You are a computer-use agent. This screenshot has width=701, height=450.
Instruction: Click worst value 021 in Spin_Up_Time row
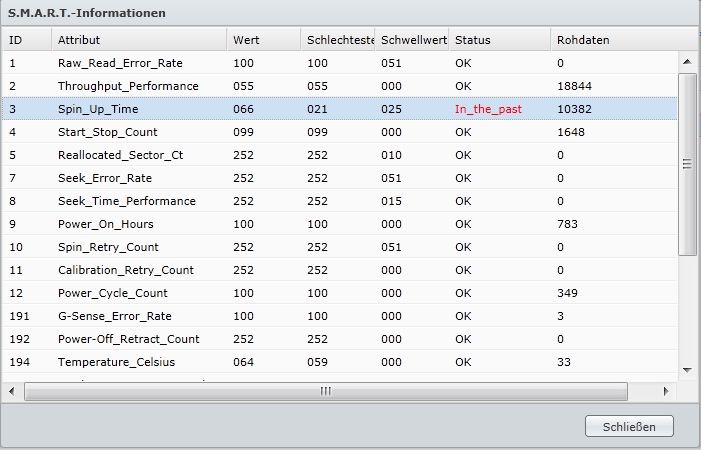point(317,109)
